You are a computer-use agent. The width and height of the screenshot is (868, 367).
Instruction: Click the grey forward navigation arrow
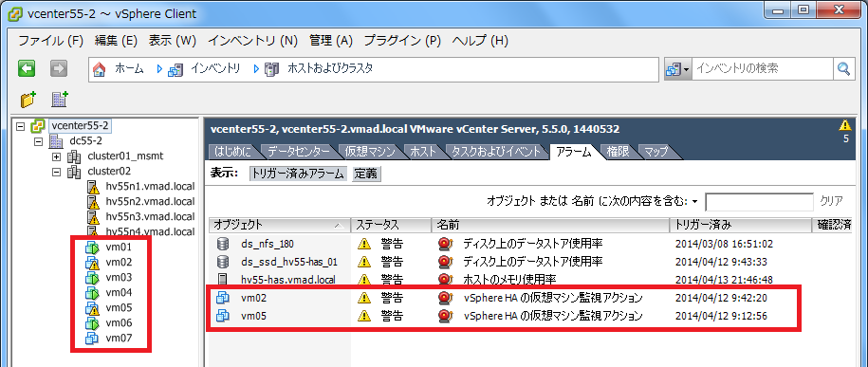pyautogui.click(x=59, y=68)
